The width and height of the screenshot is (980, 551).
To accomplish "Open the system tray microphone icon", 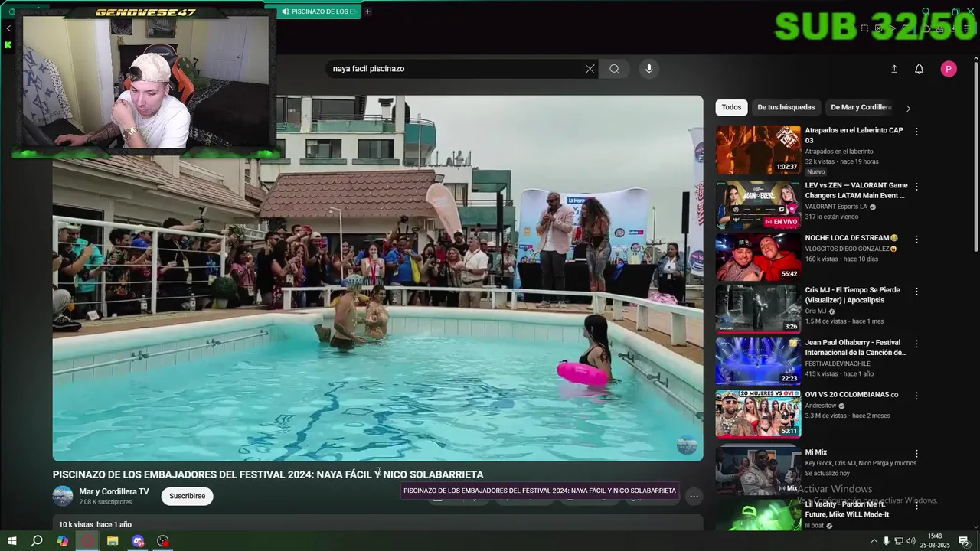I will click(x=887, y=541).
